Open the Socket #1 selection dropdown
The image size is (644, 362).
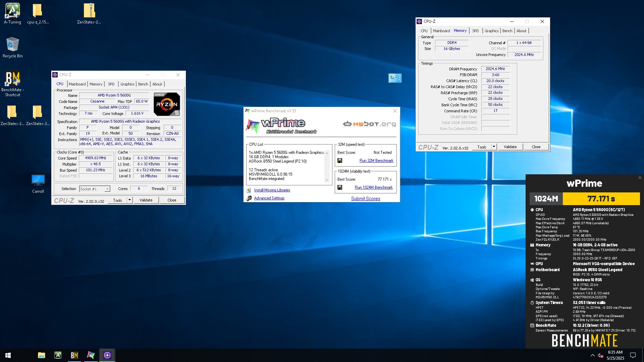click(95, 189)
